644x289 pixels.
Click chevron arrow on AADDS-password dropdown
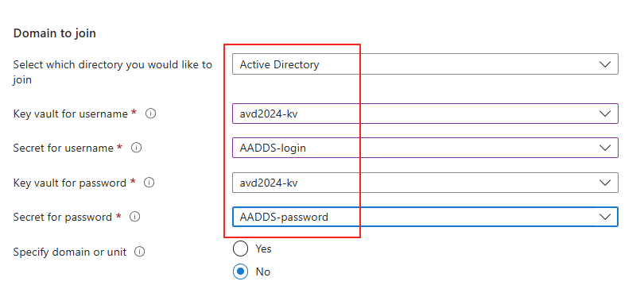[604, 217]
